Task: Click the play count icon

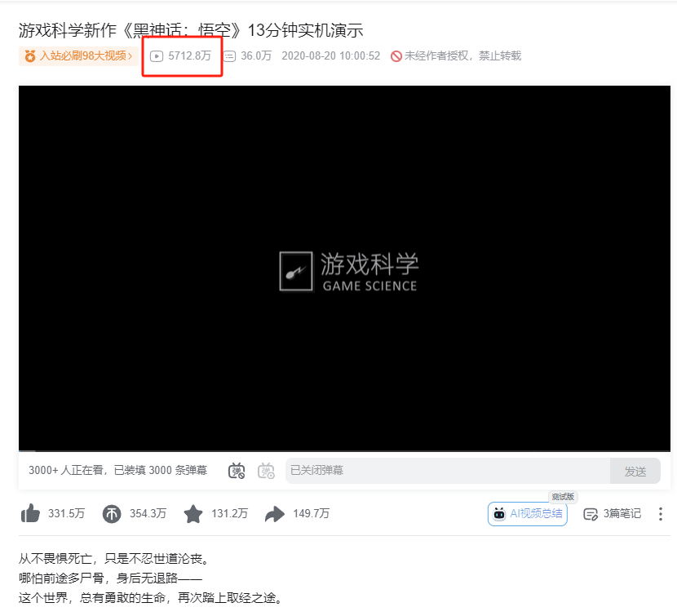Action: pyautogui.click(x=157, y=56)
